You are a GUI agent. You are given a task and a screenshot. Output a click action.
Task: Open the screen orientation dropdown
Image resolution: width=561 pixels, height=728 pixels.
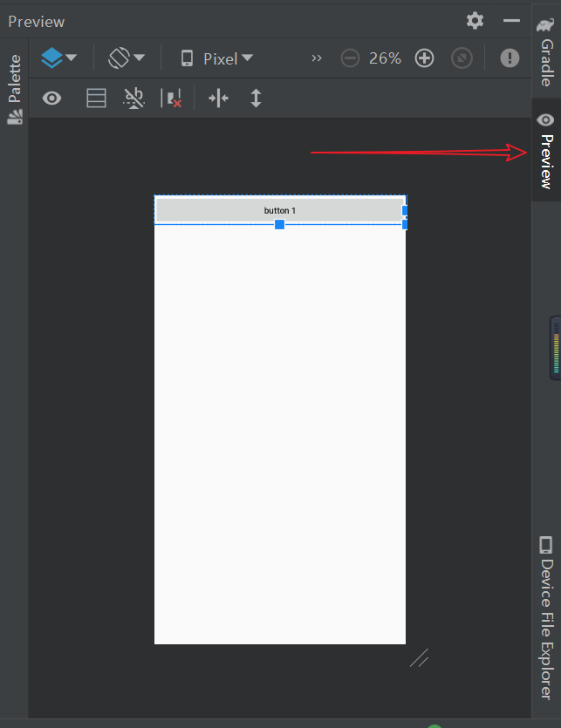(127, 58)
